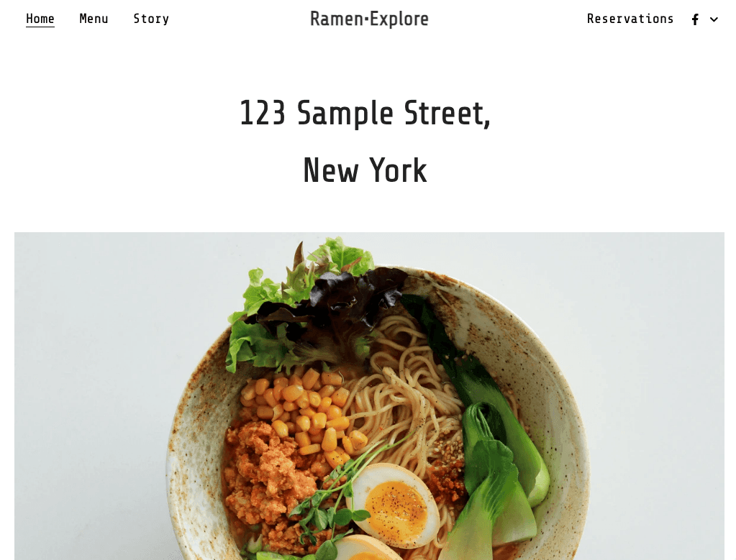Open the Facebook social icon link

pyautogui.click(x=695, y=19)
